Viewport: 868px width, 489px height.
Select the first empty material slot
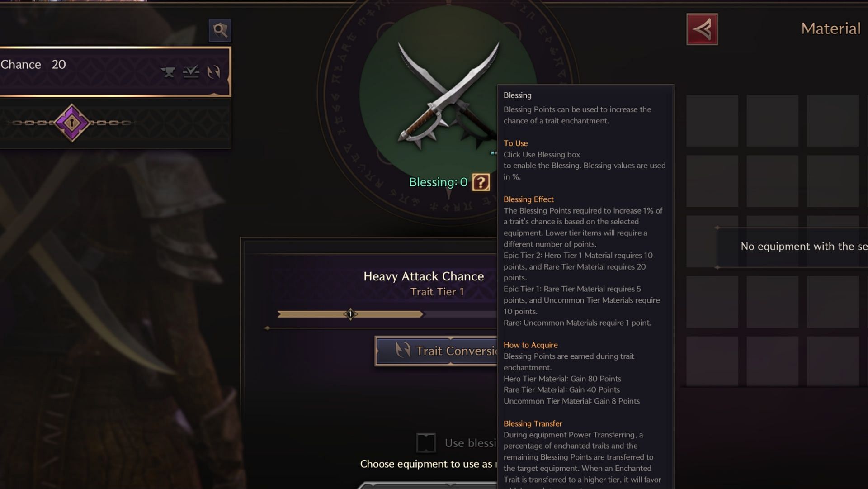712,120
